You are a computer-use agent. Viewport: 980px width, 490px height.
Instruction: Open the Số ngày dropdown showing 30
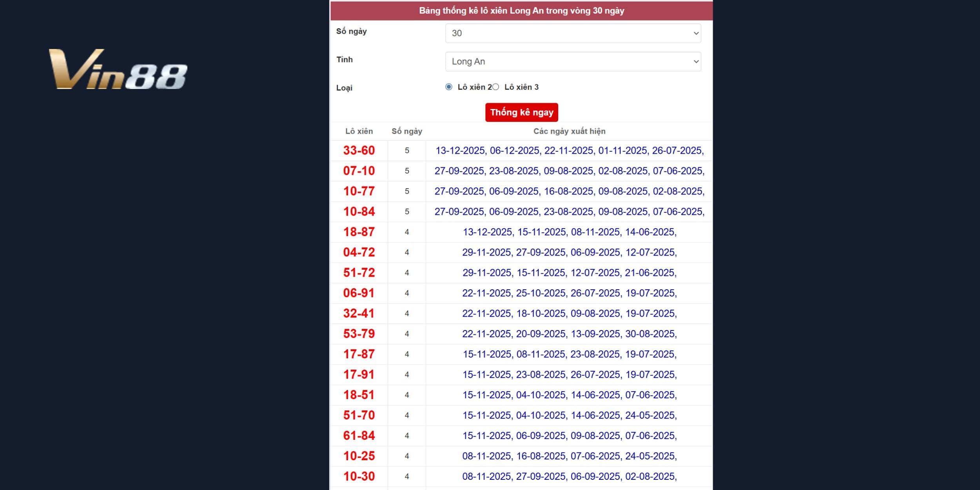click(573, 33)
